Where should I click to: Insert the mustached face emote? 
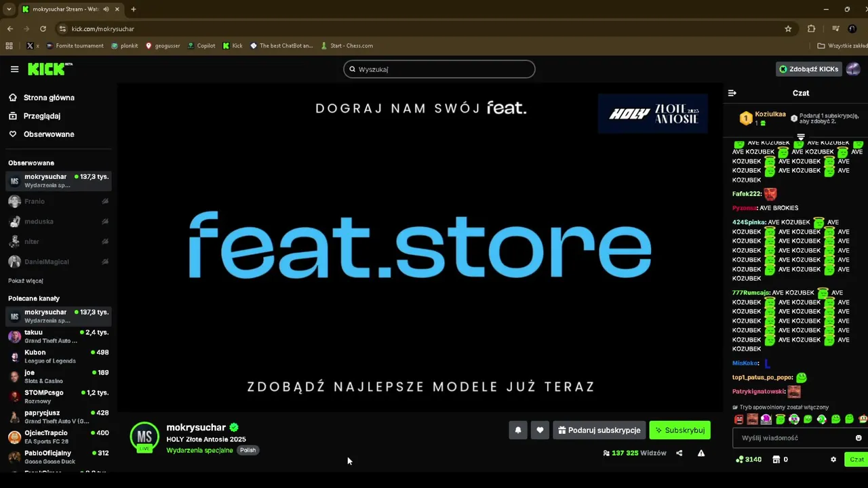[752, 420]
